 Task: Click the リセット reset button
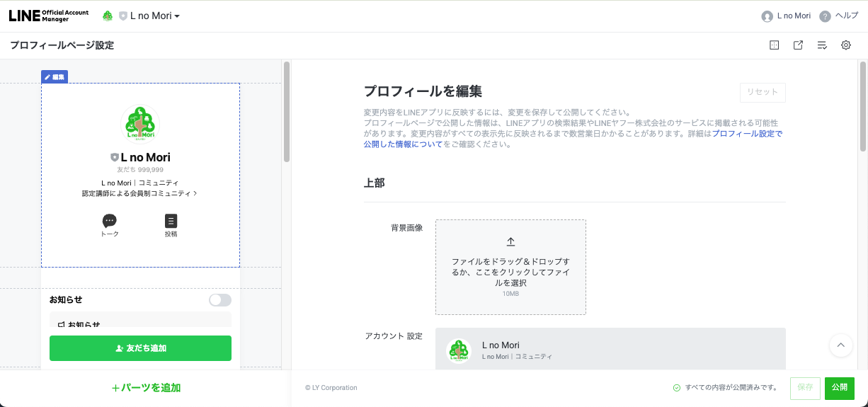[763, 92]
